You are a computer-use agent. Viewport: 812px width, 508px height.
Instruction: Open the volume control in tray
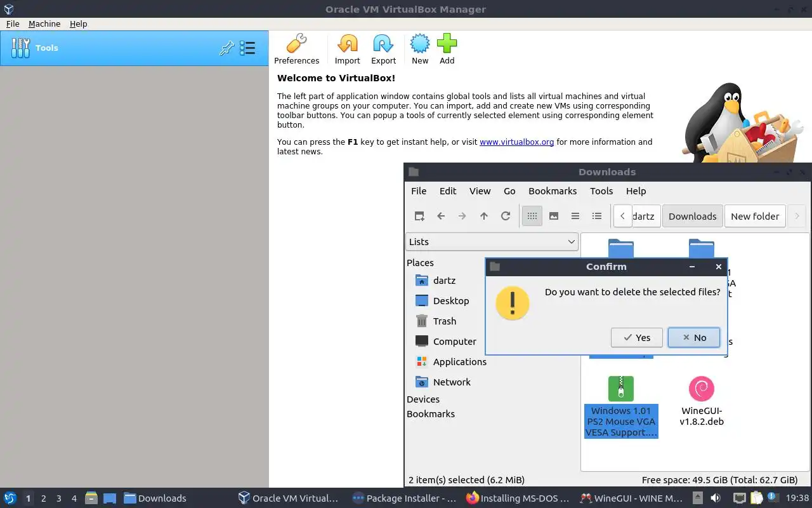(716, 498)
